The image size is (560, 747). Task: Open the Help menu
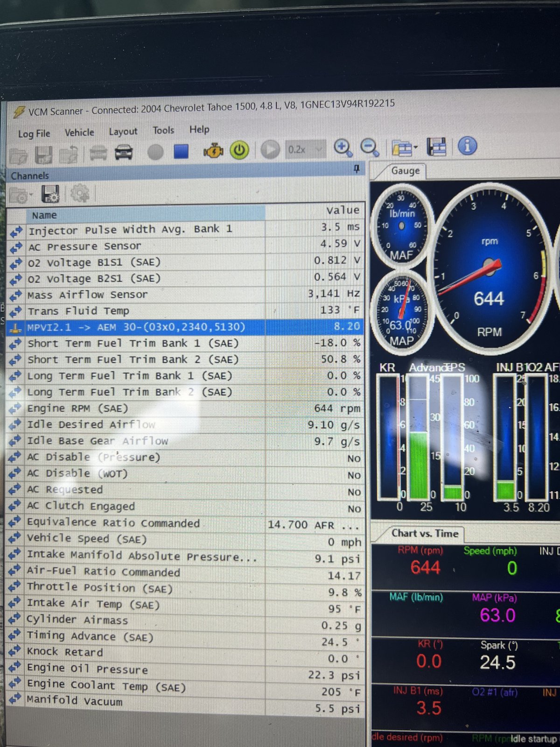pyautogui.click(x=199, y=129)
